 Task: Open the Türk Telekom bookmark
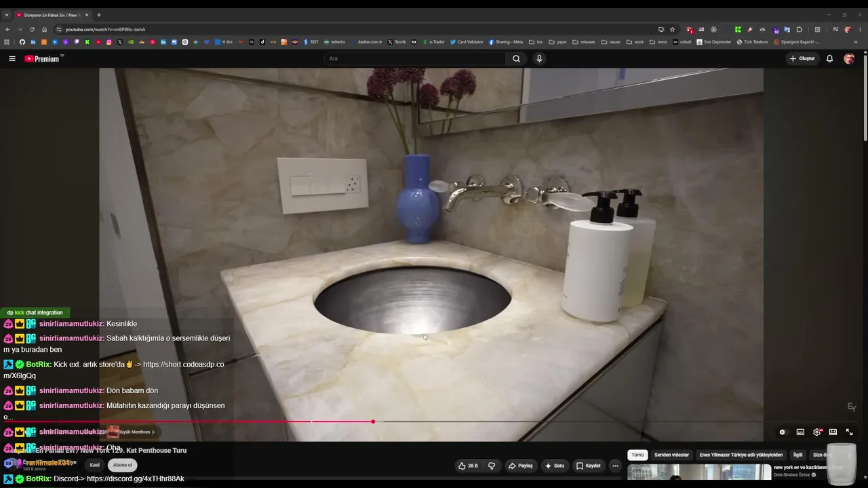coord(753,42)
